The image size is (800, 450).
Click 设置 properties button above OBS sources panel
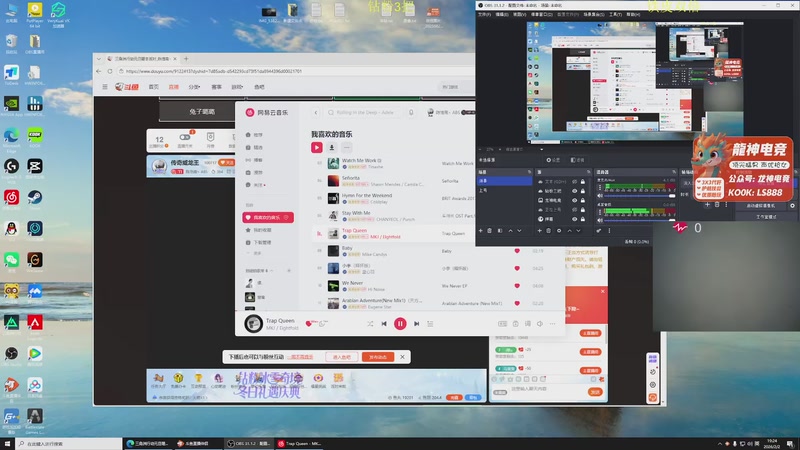point(553,160)
